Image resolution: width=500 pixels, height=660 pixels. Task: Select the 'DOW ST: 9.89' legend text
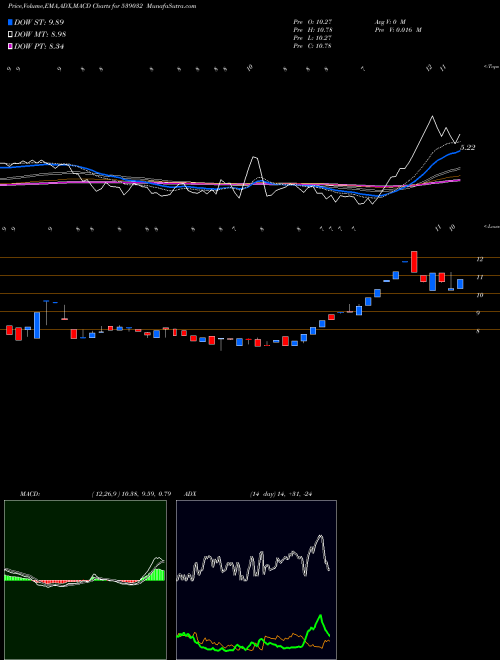pos(39,22)
